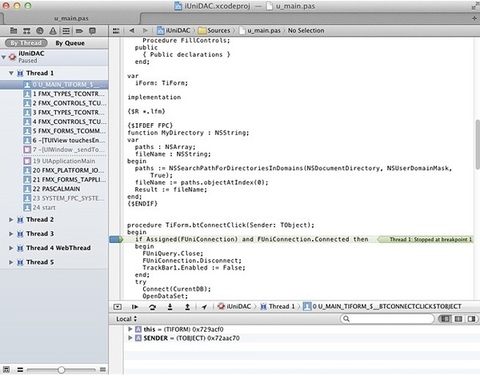Adjust the stack frame detail slider

(x=61, y=369)
